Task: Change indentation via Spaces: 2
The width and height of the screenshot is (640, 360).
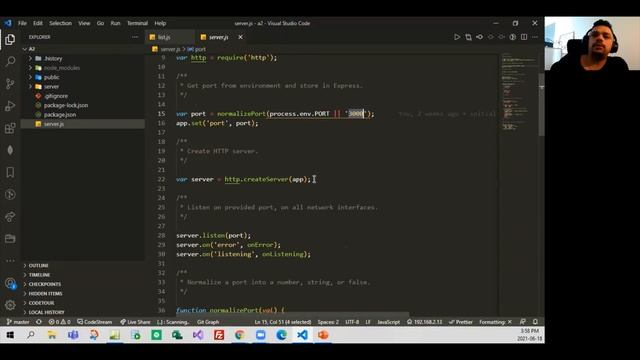Action: [328, 322]
